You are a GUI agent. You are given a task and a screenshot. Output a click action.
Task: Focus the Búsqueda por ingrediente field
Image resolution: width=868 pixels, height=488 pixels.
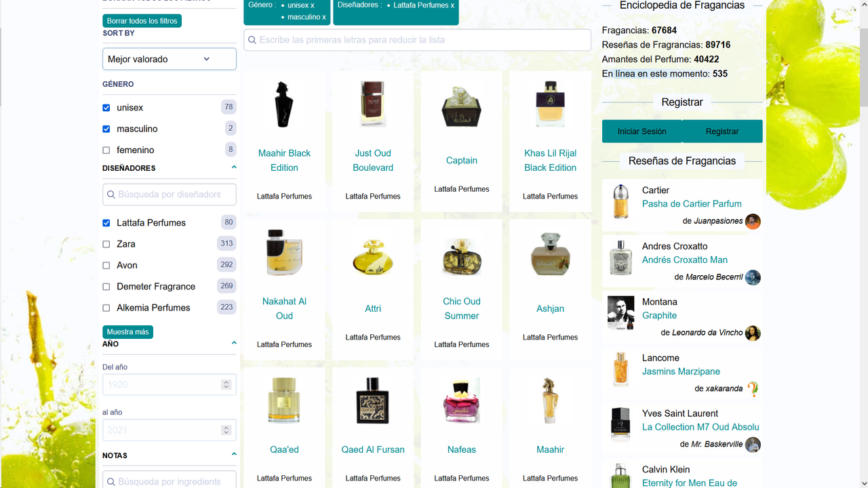coord(170,481)
